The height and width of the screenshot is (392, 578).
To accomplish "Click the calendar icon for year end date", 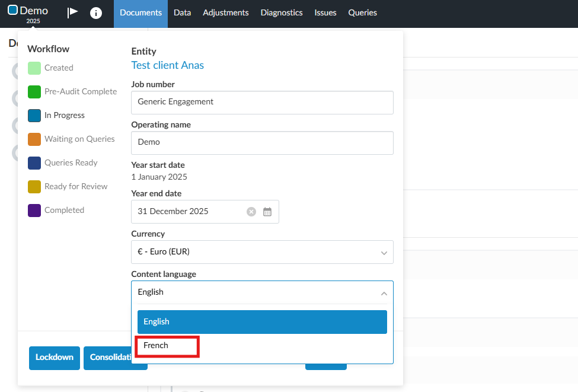I will click(x=267, y=212).
